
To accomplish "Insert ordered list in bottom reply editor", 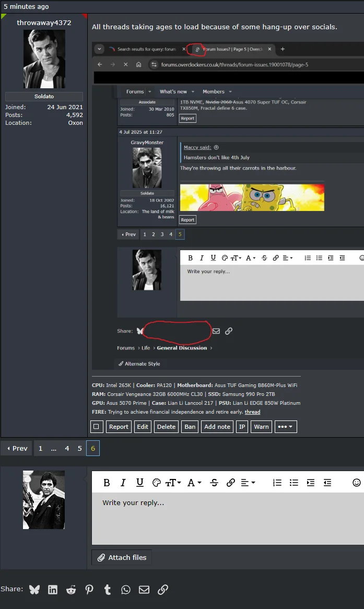I will tap(277, 483).
